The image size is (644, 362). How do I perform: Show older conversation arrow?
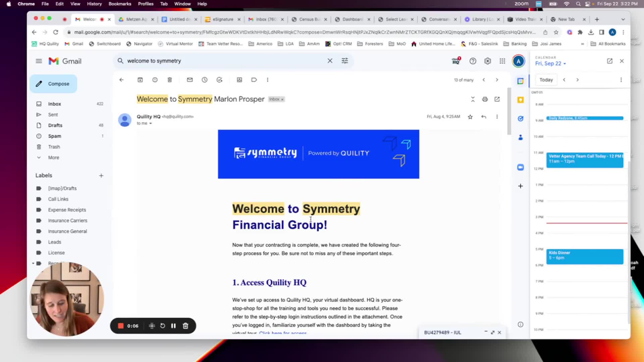(497, 80)
